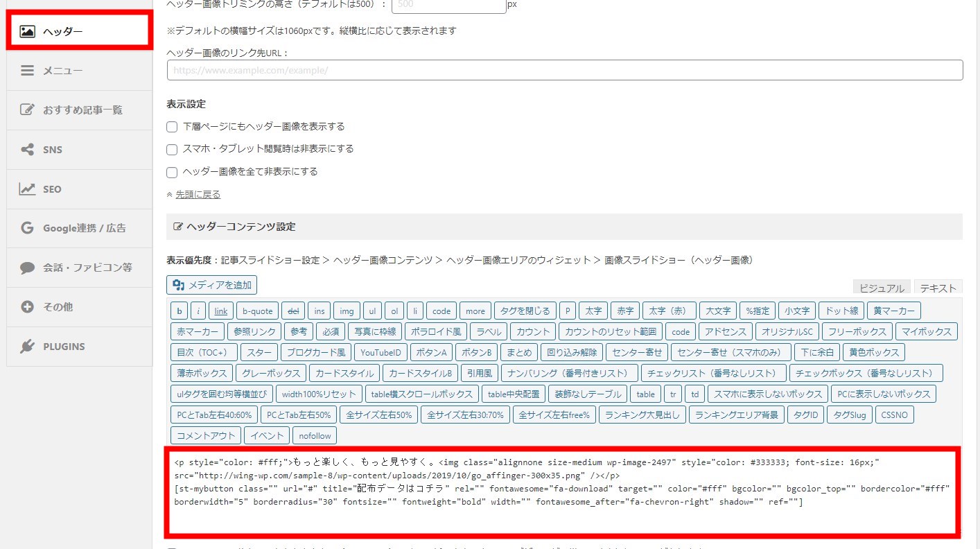Screen dimensions: 980x549
Task: Open the メニュー hamburger icon section
Action: coord(28,71)
